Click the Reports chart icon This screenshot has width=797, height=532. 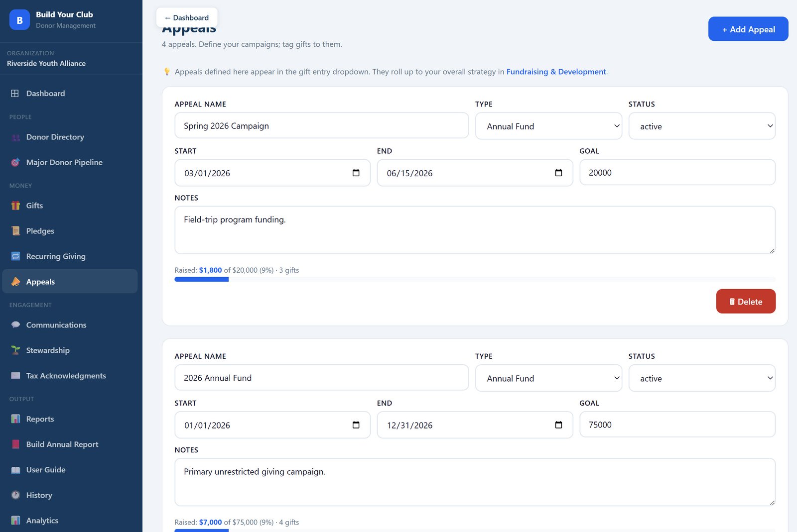coord(15,419)
